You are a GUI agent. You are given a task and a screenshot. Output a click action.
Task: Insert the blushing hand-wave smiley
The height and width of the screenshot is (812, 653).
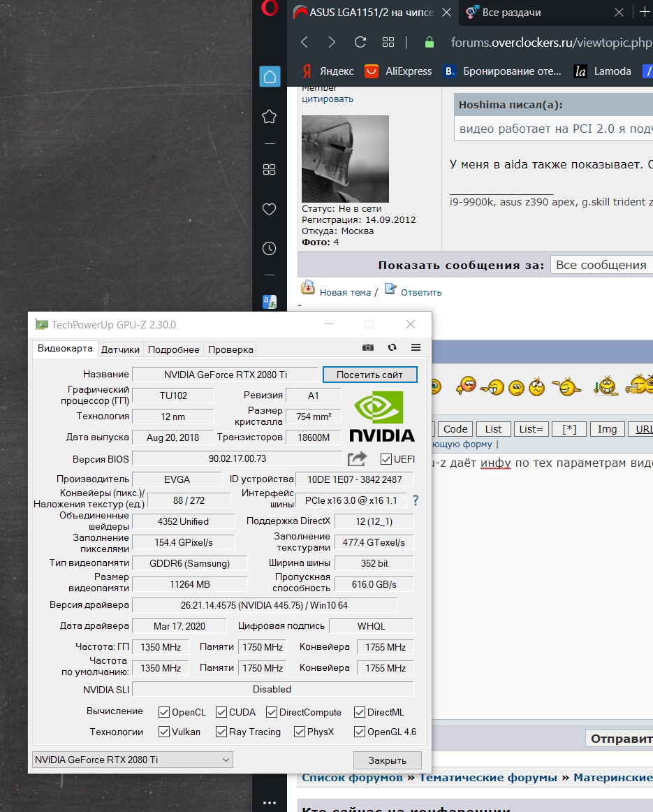[467, 385]
